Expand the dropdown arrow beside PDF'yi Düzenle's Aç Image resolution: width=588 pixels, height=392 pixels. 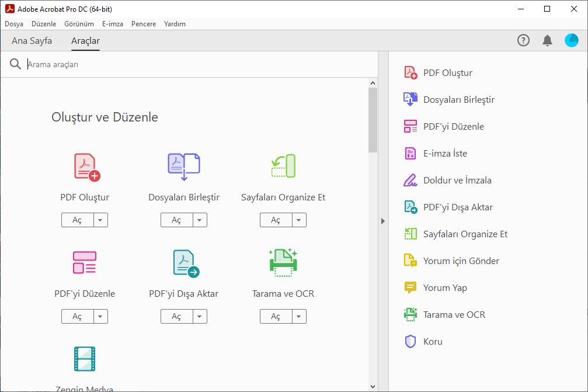coord(100,316)
